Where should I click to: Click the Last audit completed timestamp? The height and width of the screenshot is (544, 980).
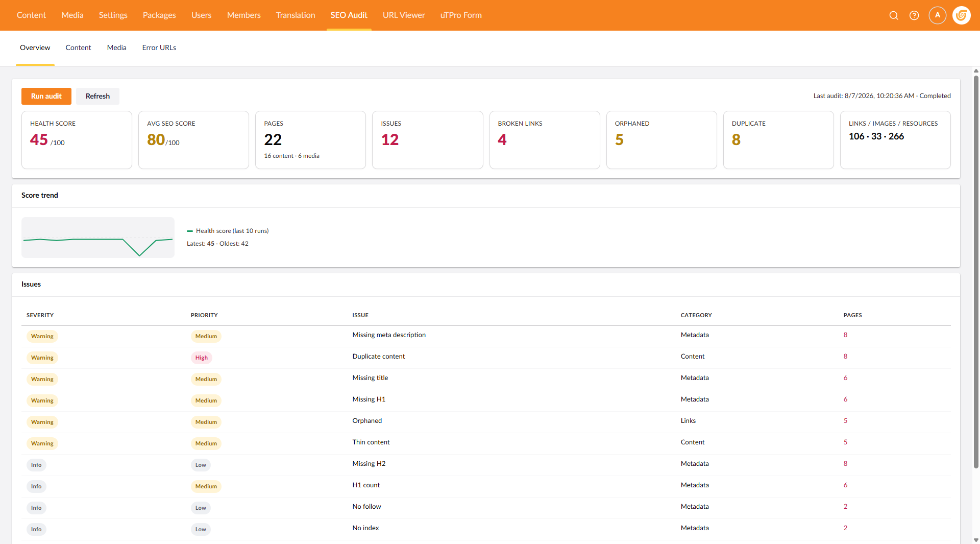[x=882, y=96]
